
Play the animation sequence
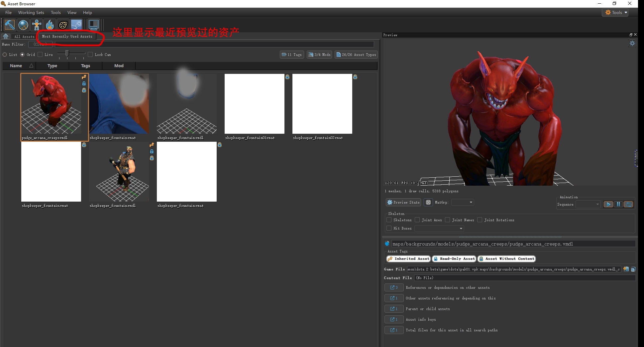[x=608, y=204]
